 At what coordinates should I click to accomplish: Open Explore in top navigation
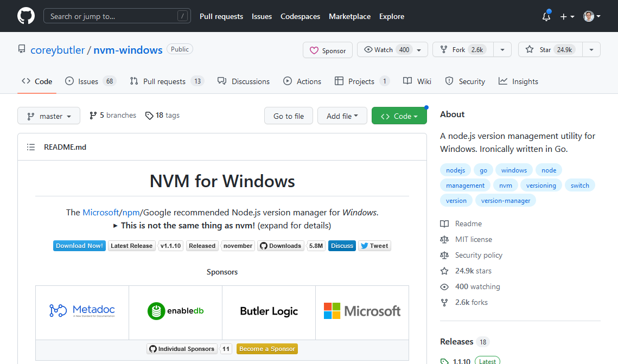click(391, 16)
